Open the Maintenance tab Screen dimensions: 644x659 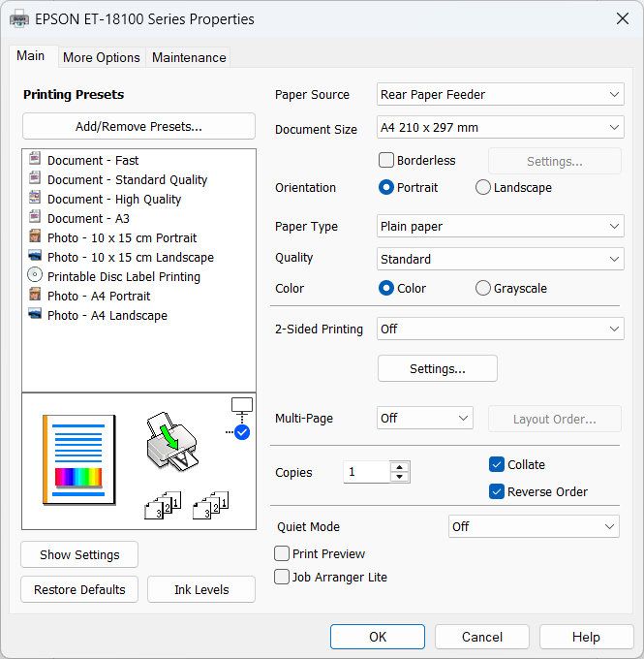189,57
